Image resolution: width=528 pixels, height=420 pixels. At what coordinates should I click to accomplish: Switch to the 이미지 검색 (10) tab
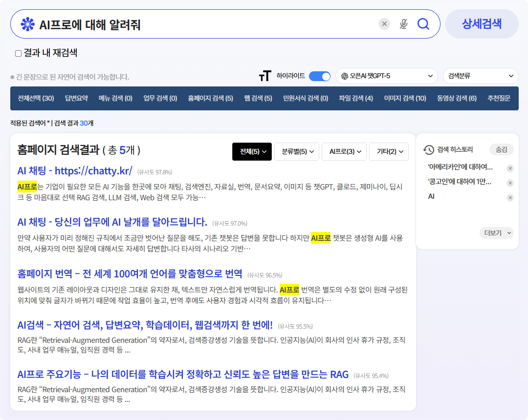tap(405, 98)
